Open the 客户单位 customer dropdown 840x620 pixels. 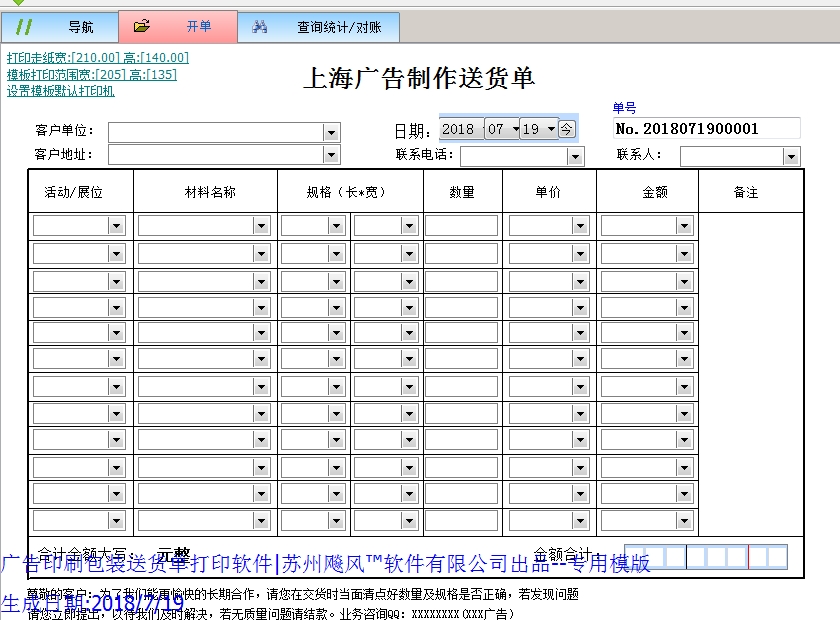(x=330, y=131)
